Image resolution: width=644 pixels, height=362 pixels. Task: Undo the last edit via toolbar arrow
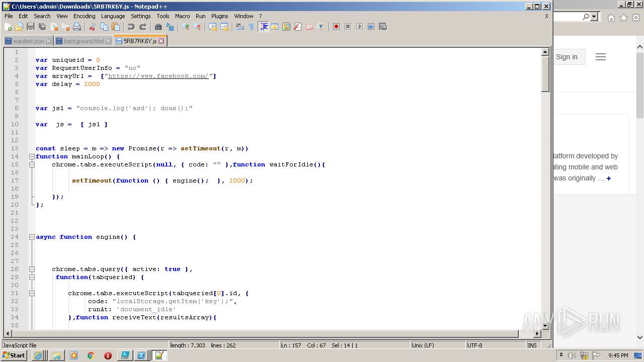coord(131,27)
